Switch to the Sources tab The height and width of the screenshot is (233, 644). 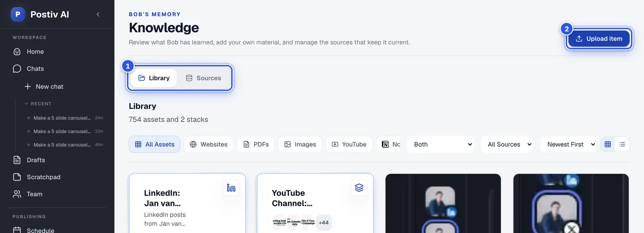[x=203, y=78]
